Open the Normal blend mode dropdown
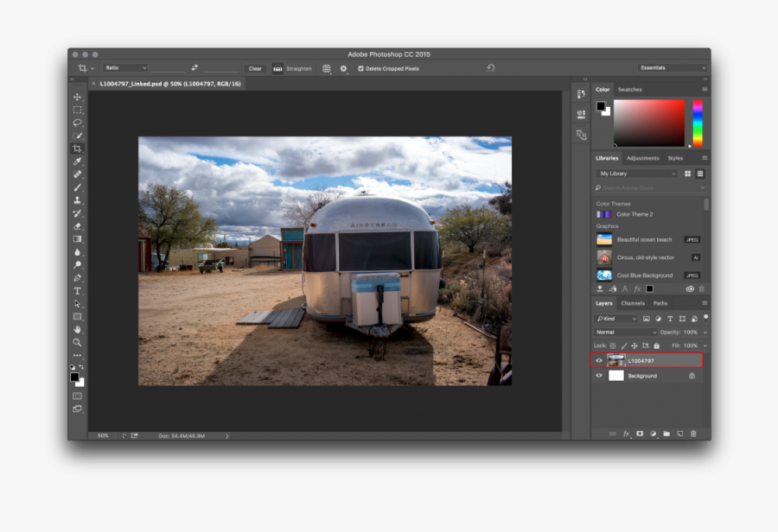 point(626,332)
